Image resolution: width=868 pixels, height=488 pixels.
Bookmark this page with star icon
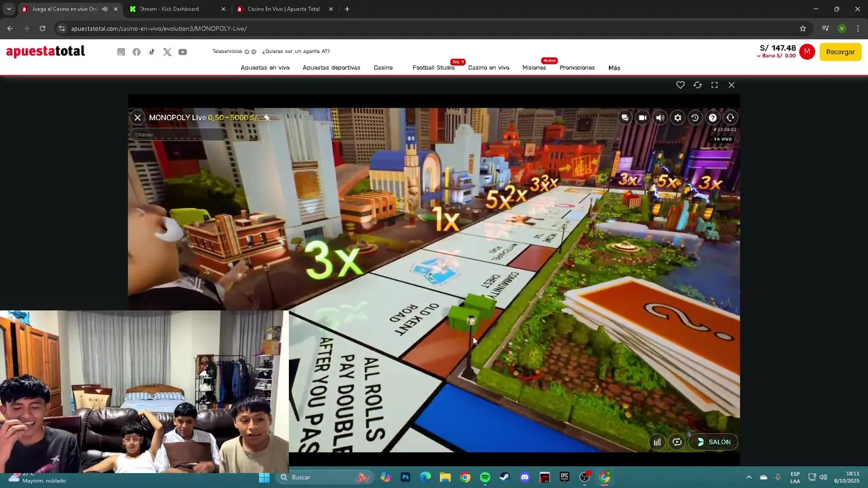coord(803,28)
